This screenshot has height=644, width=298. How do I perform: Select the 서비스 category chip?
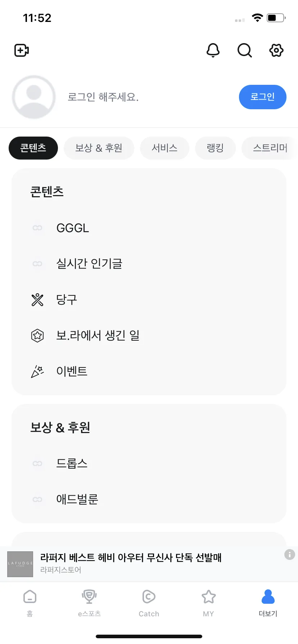coord(164,148)
